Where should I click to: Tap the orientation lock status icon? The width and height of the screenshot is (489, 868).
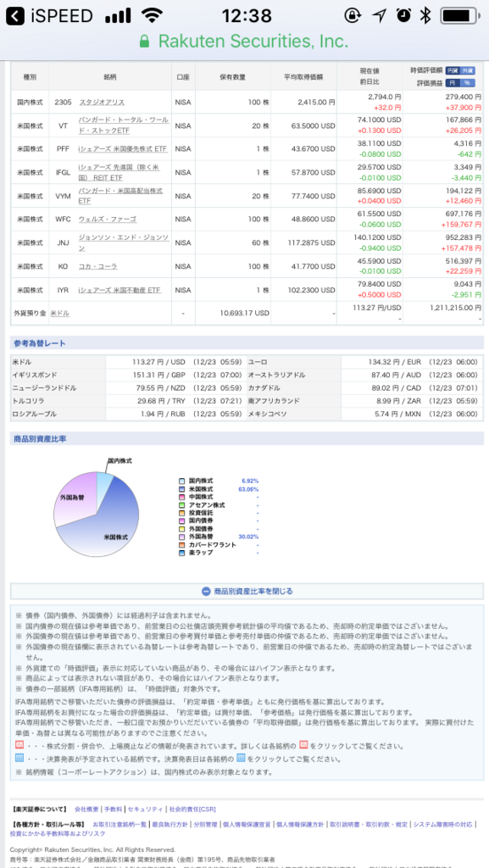353,15
